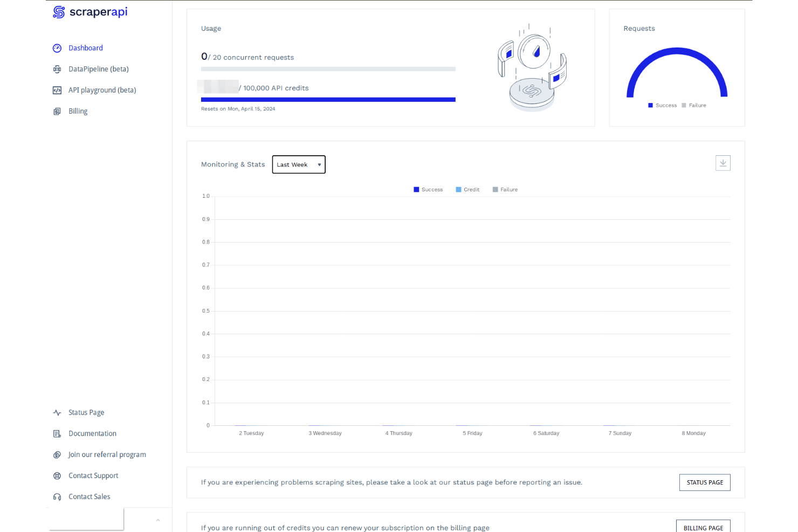
Task: Click the Status Page pulse icon
Action: point(57,412)
